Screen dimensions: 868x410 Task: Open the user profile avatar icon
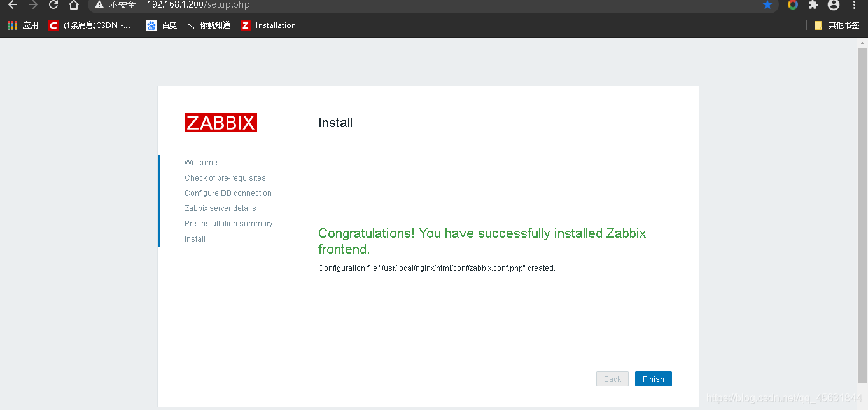(x=834, y=5)
